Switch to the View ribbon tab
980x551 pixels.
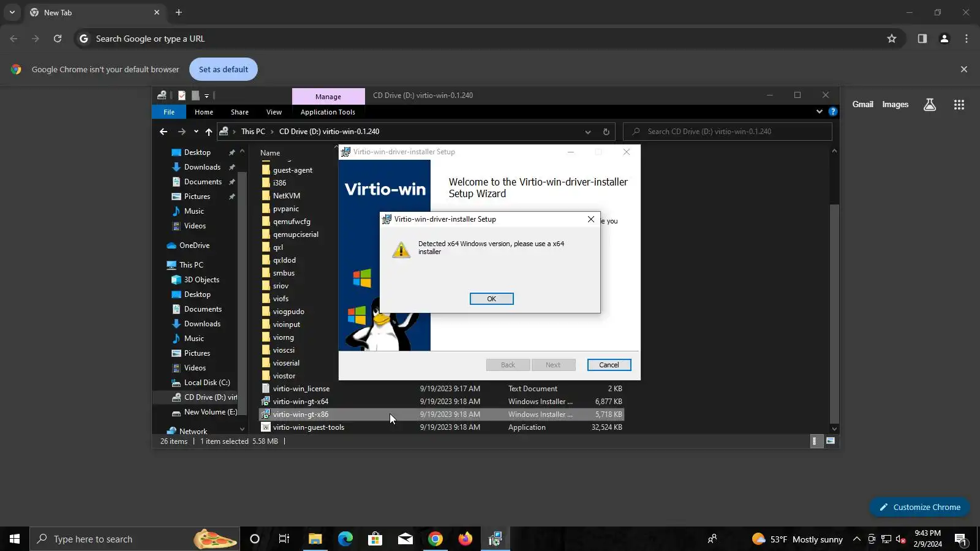tap(274, 112)
